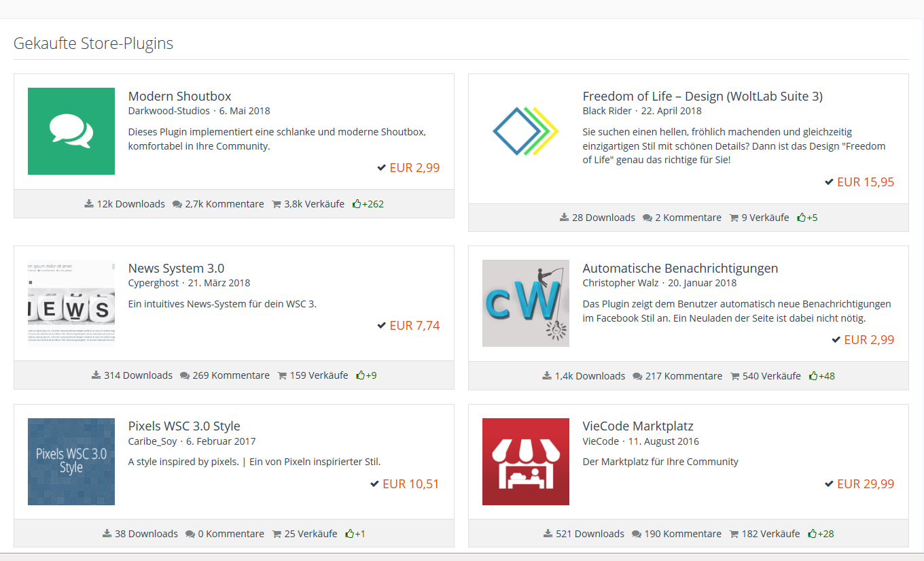Visit author Darkwood-Studios profile
Screen dimensions: 924x561
(x=169, y=111)
